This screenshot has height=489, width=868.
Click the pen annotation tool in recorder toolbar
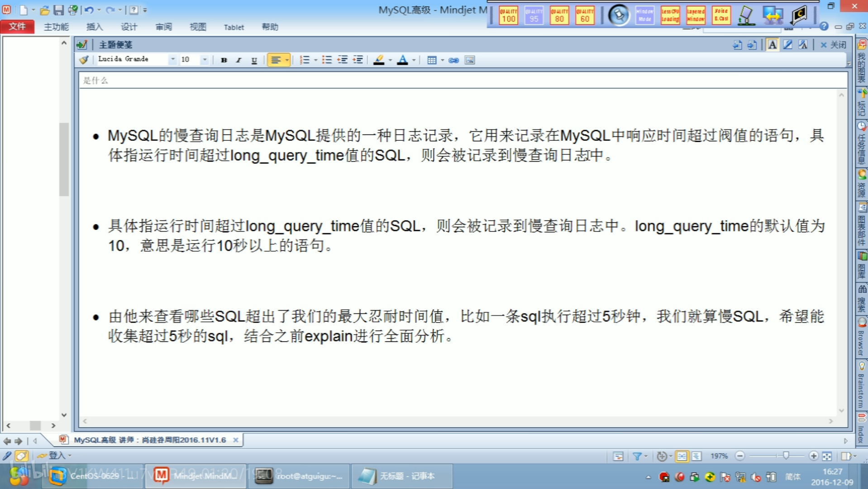tap(746, 15)
